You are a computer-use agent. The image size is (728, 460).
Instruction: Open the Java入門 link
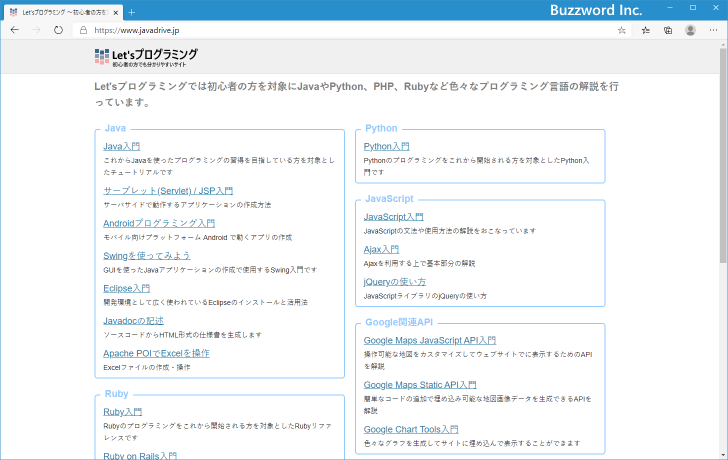[122, 146]
